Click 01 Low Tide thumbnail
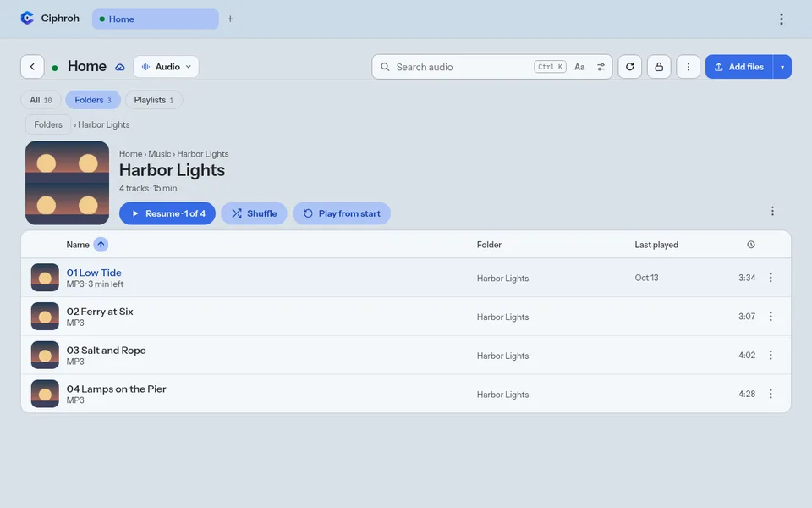Viewport: 812px width, 508px height. coord(45,278)
